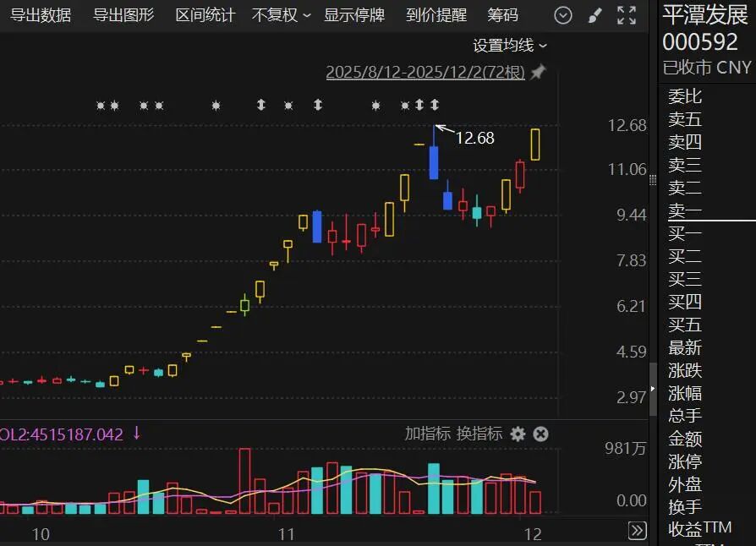Click the last event marker above chart
The width and height of the screenshot is (756, 546).
click(x=435, y=105)
